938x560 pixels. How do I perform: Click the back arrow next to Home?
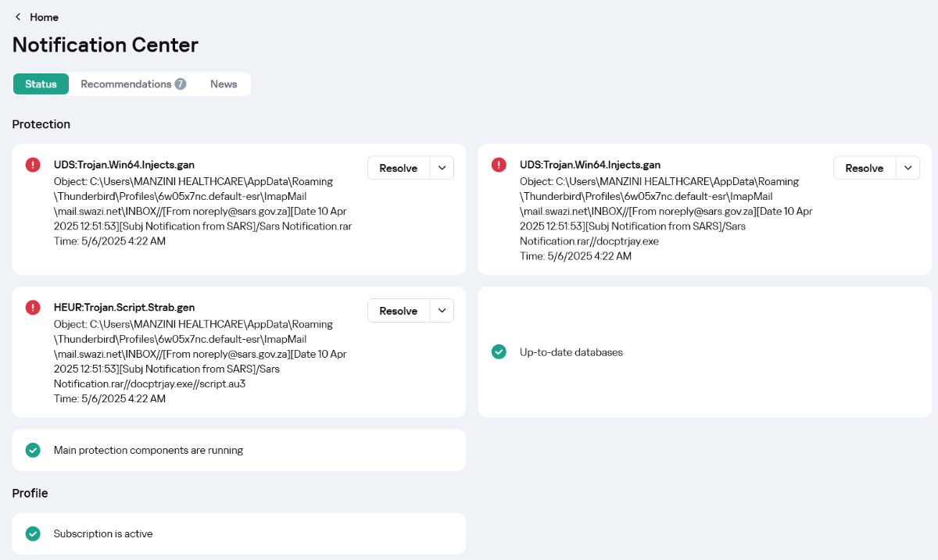pos(18,17)
